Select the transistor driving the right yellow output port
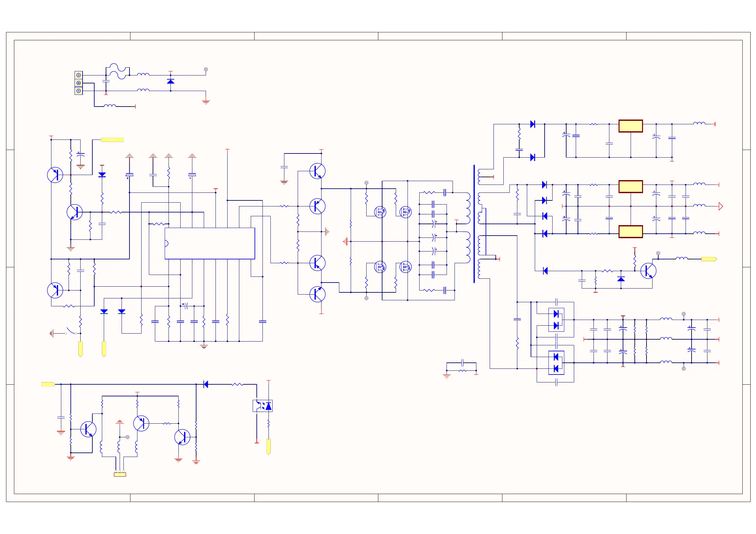The height and width of the screenshot is (534, 756). tap(648, 271)
